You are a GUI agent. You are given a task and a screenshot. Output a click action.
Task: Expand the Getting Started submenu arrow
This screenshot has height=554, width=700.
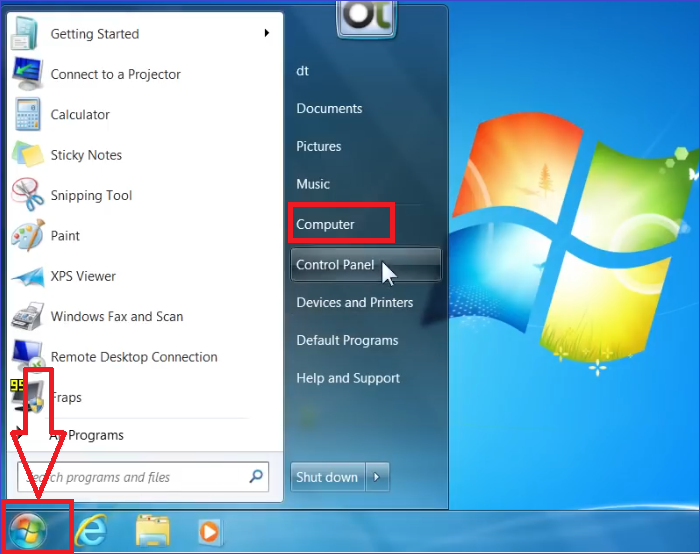tap(267, 33)
